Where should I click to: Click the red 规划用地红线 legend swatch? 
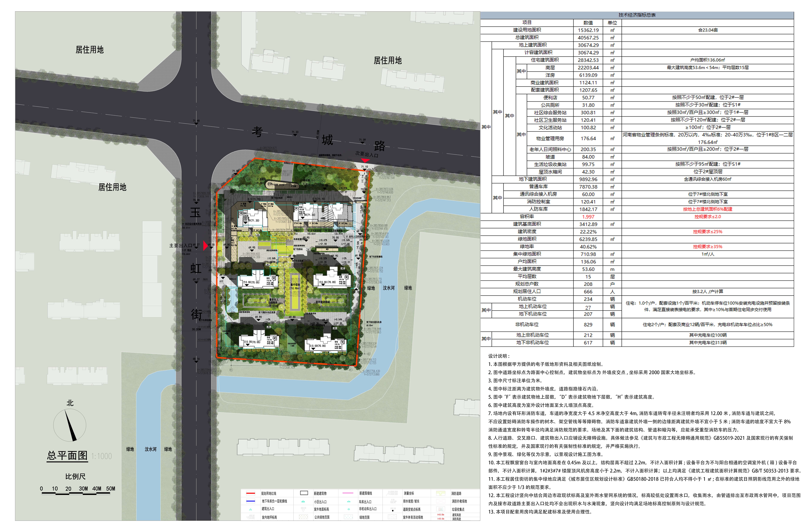tap(251, 493)
